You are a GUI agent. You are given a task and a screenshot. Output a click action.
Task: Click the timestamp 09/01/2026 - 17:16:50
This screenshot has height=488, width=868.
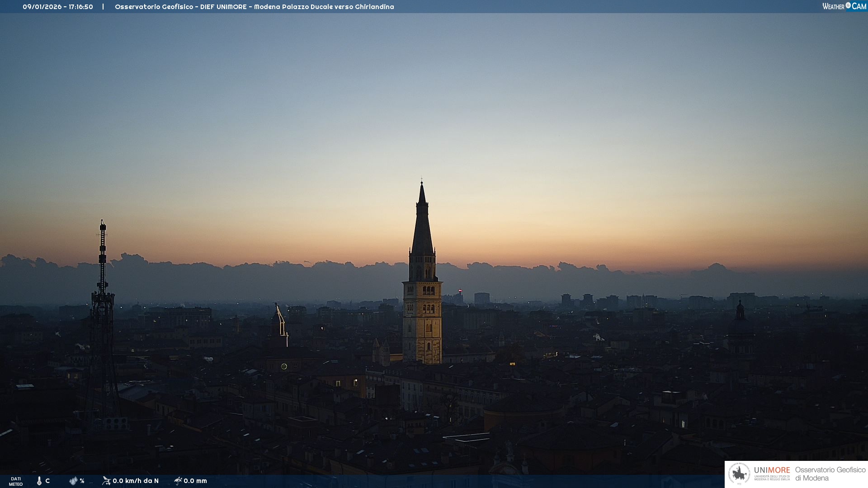coord(58,7)
